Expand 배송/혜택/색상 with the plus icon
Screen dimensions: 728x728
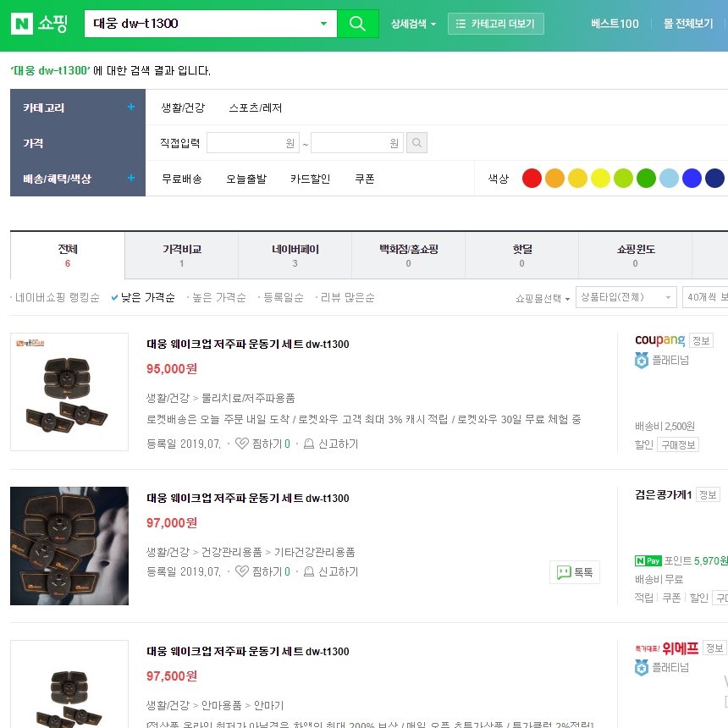coord(131,178)
